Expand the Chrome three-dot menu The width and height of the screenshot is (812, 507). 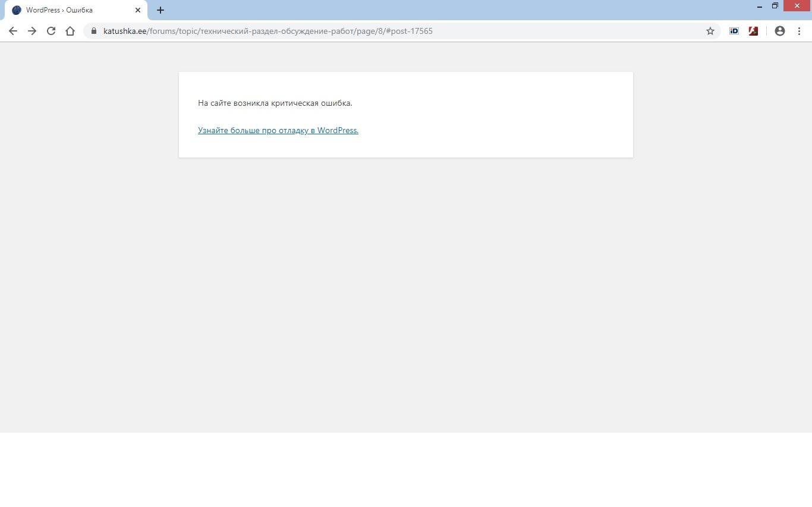click(799, 31)
